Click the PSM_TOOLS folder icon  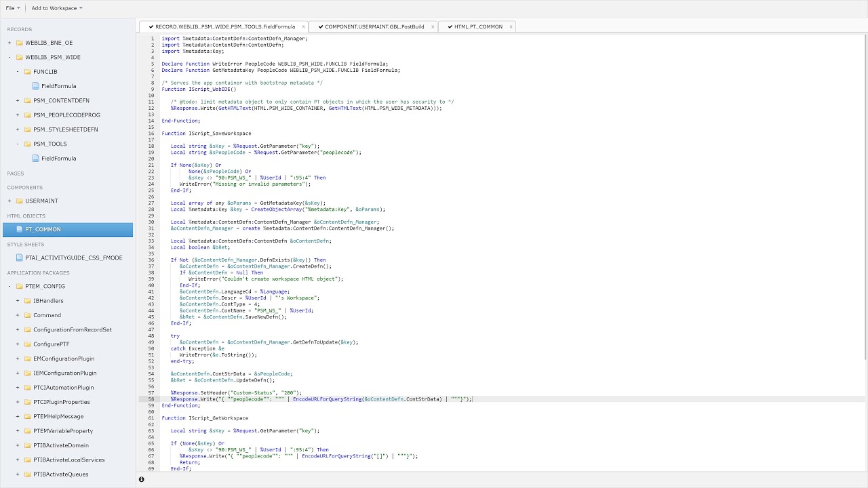tap(27, 144)
